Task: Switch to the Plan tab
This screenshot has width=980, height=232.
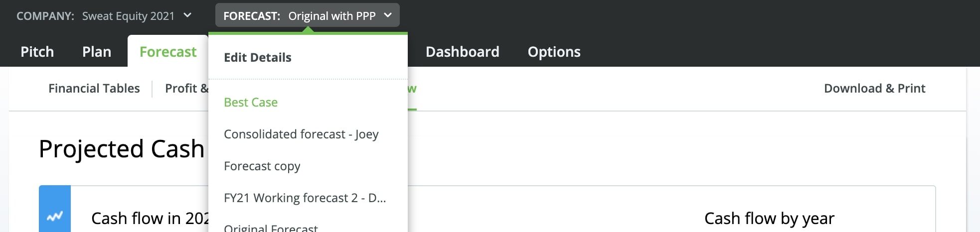Action: 97,52
